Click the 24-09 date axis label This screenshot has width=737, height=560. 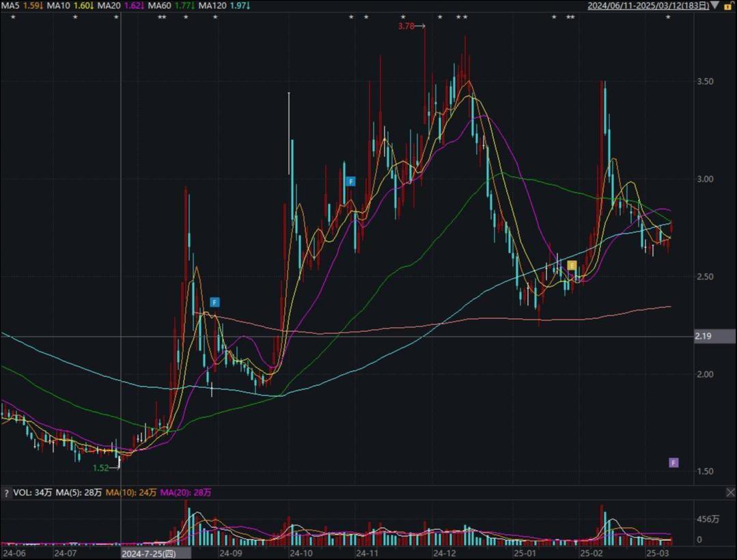pos(230,553)
